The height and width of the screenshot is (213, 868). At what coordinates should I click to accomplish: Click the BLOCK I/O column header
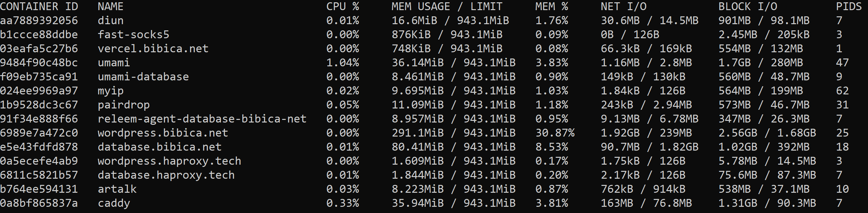748,7
